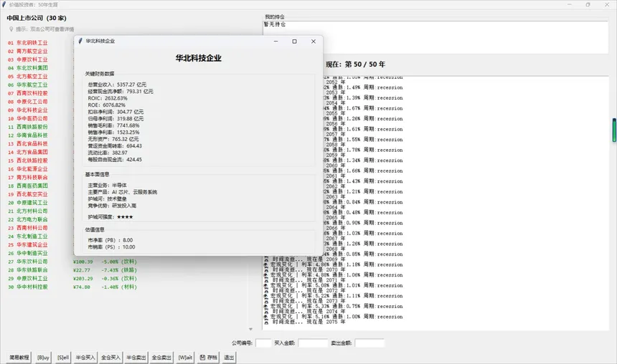Click the 半仓买入 button
Image resolution: width=617 pixels, height=364 pixels.
pos(85,358)
